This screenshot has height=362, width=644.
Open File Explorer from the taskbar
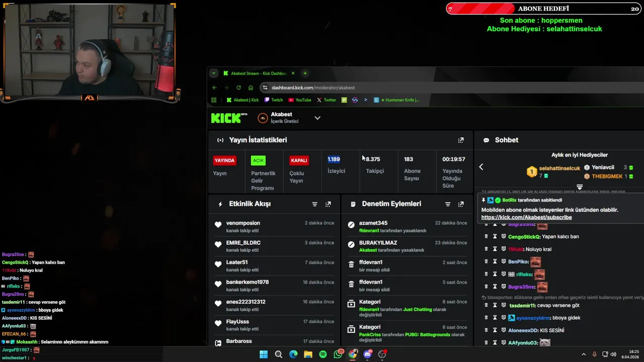tap(308, 354)
